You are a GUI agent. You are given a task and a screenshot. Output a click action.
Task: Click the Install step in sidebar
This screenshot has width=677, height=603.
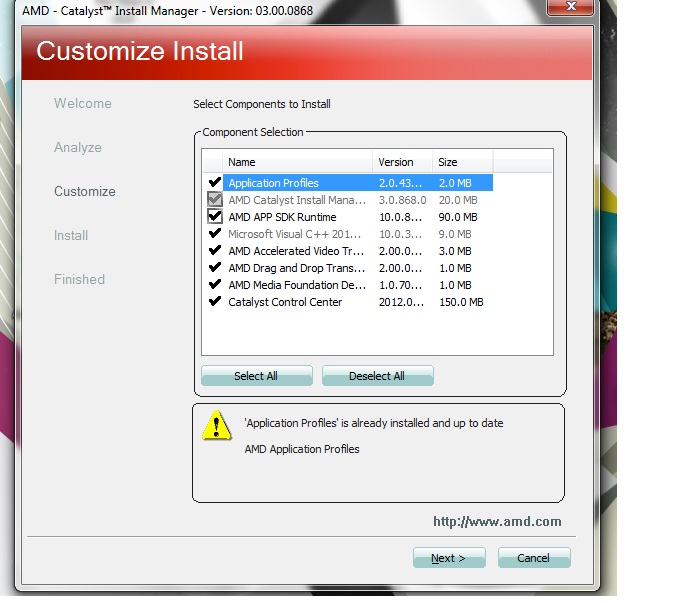click(71, 235)
